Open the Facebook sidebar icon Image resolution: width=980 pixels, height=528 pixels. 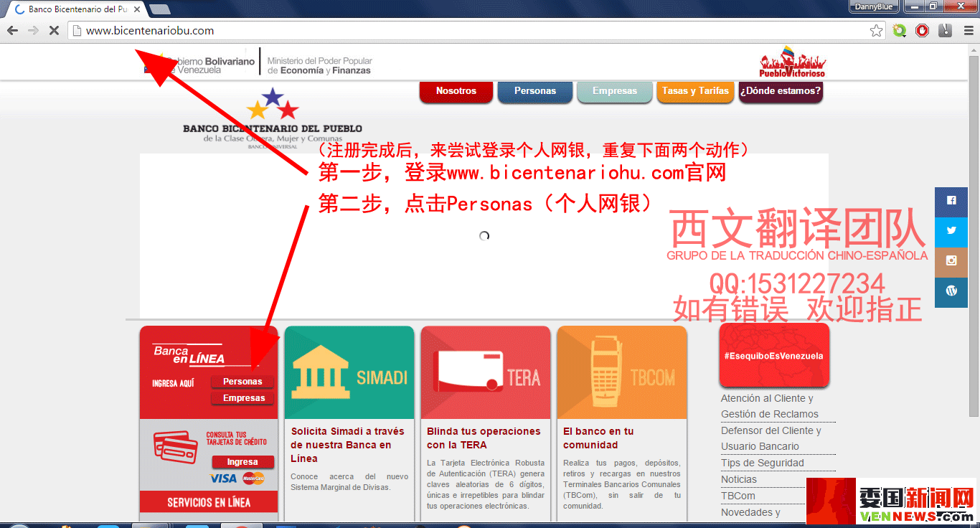coord(951,201)
